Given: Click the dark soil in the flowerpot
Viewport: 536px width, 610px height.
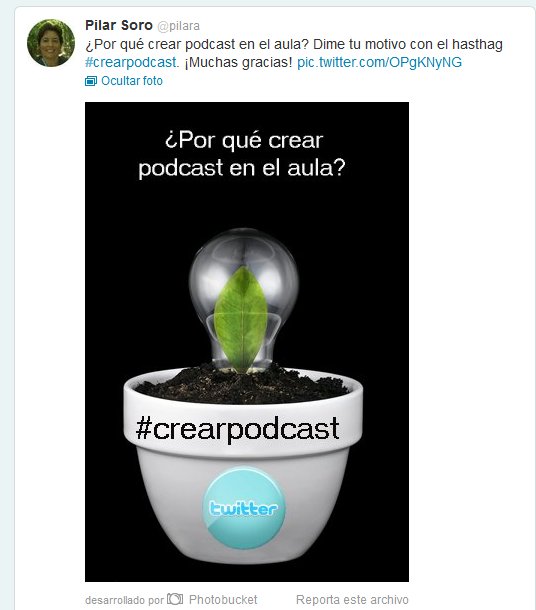Looking at the screenshot, I should [x=242, y=384].
